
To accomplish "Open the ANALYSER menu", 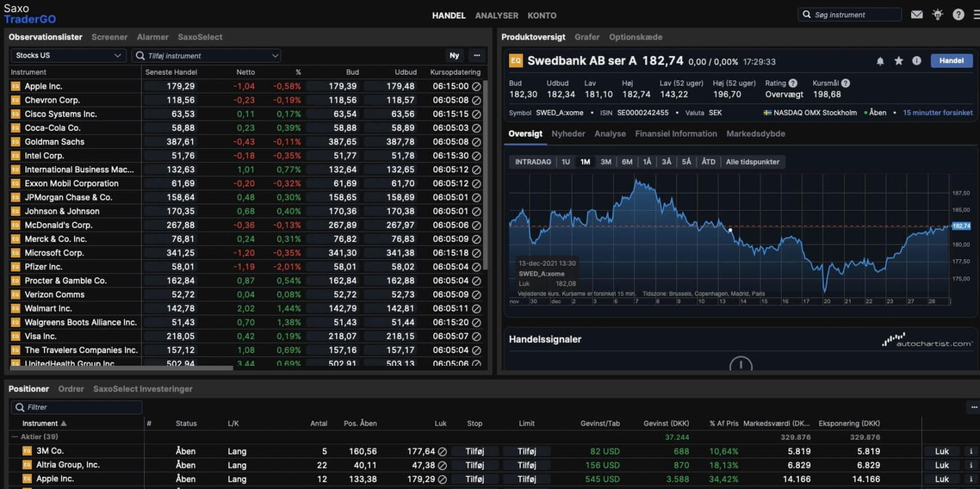I will click(496, 15).
